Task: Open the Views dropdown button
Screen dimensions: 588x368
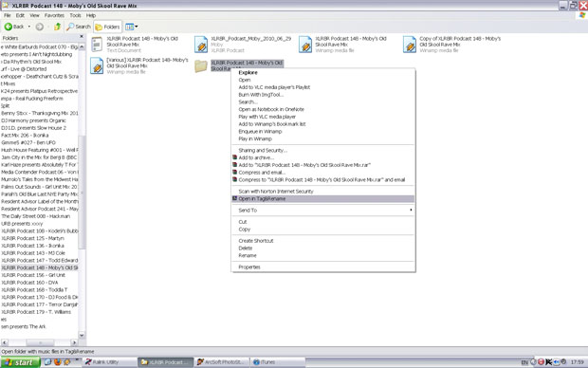Action: (x=131, y=27)
